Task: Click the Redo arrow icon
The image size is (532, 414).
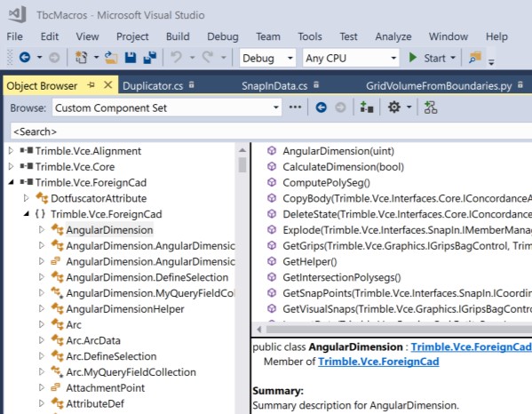Action: coord(207,58)
